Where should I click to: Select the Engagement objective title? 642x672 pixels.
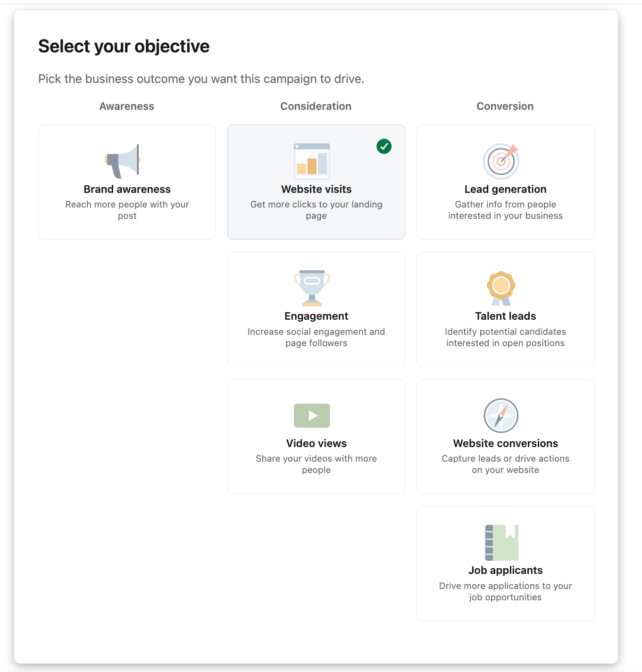(316, 316)
